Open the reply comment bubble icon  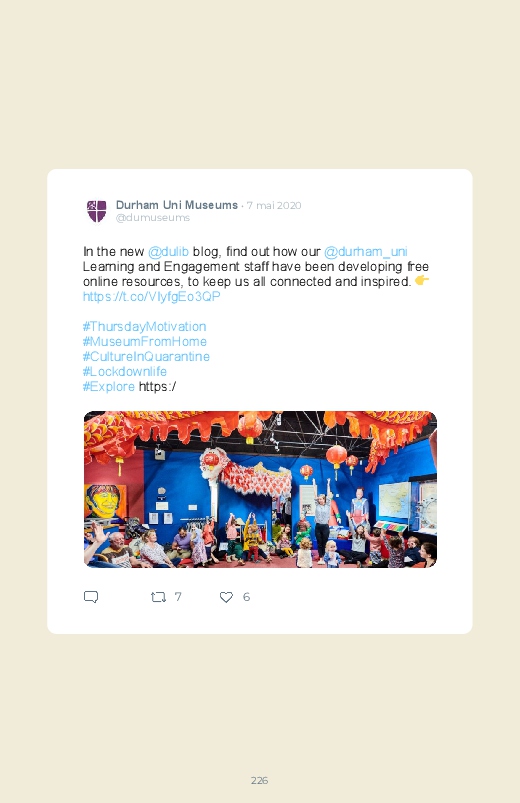pyautogui.click(x=91, y=597)
